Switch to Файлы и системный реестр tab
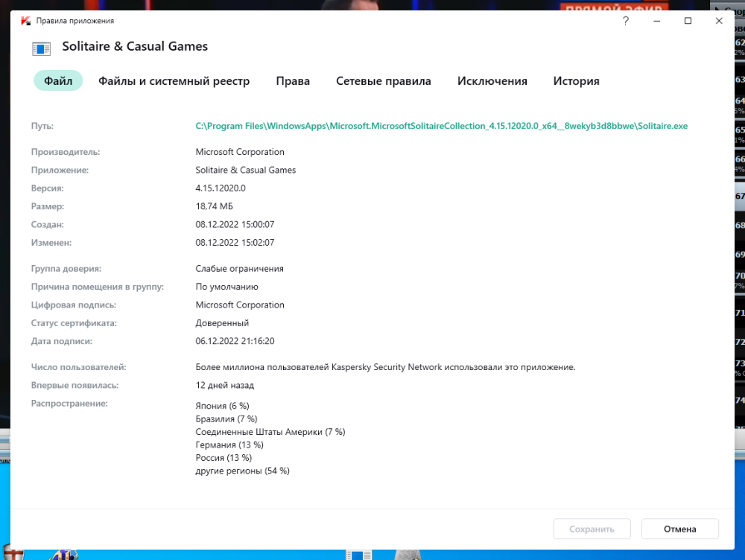 174,81
